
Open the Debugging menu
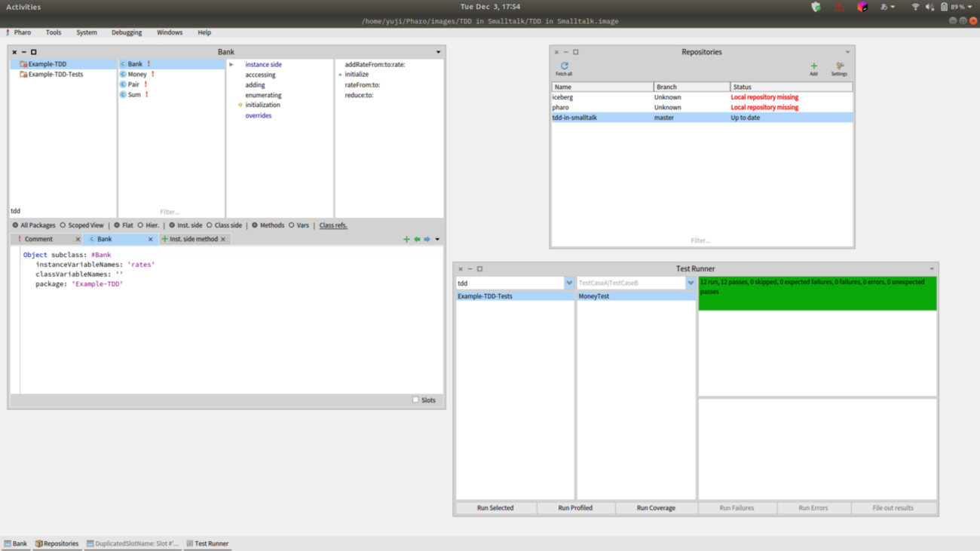point(126,32)
